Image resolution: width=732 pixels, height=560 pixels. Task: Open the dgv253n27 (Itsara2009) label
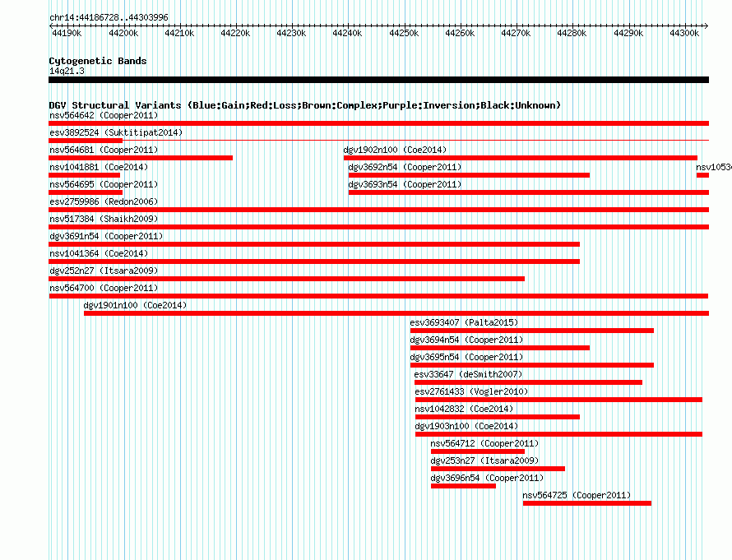click(484, 460)
